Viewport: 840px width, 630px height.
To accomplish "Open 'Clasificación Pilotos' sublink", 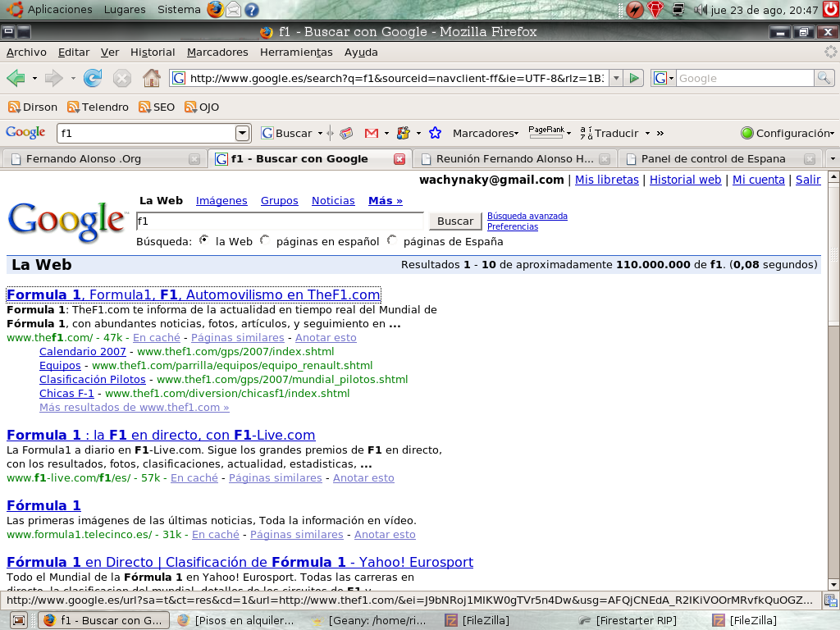I will [x=92, y=379].
